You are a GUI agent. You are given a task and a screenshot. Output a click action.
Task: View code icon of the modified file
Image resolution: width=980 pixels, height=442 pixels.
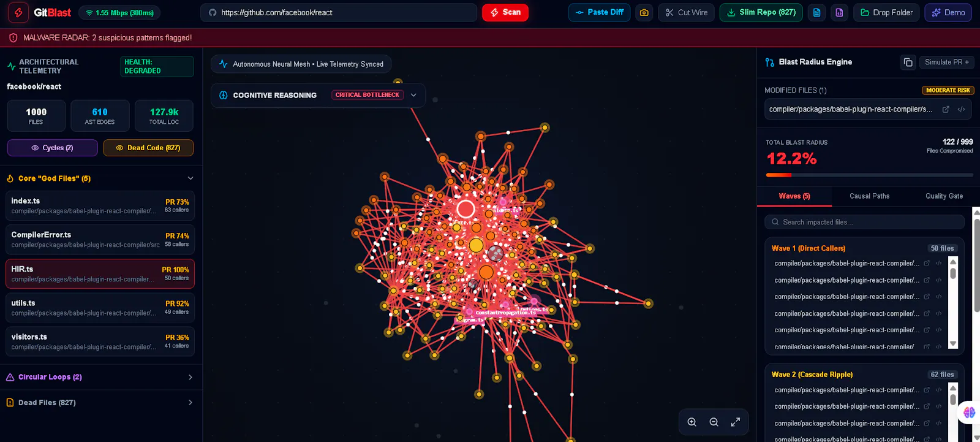click(x=961, y=109)
